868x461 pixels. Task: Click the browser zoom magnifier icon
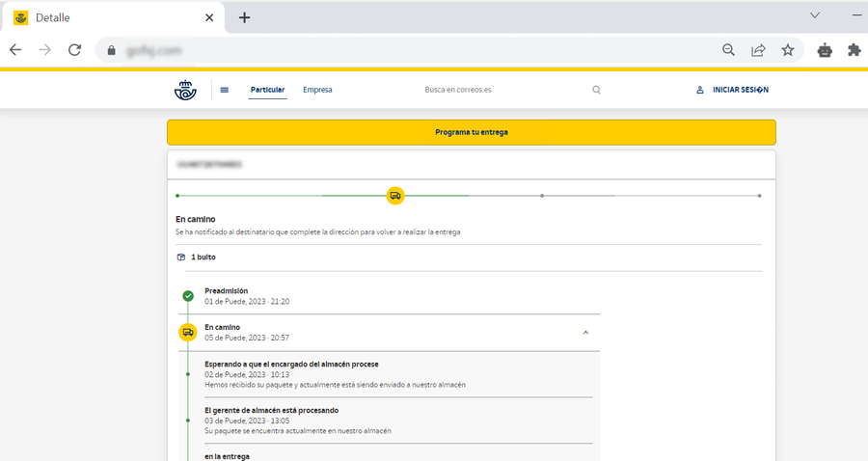pos(729,50)
